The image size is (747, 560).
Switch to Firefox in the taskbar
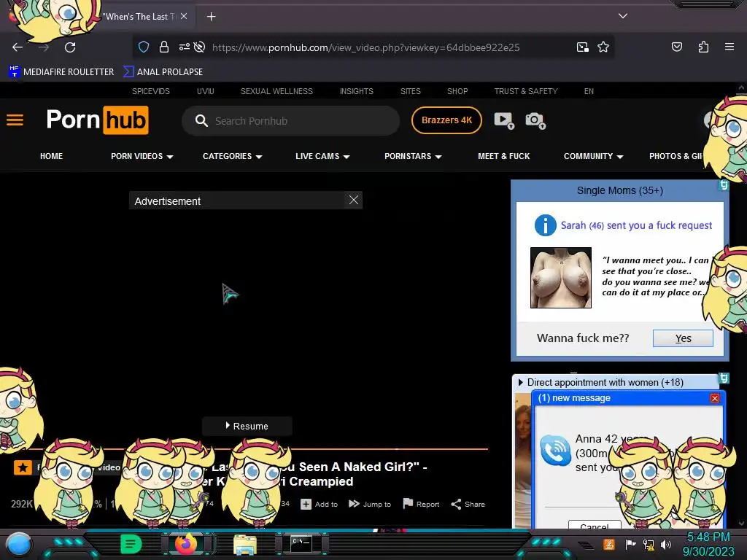click(186, 544)
